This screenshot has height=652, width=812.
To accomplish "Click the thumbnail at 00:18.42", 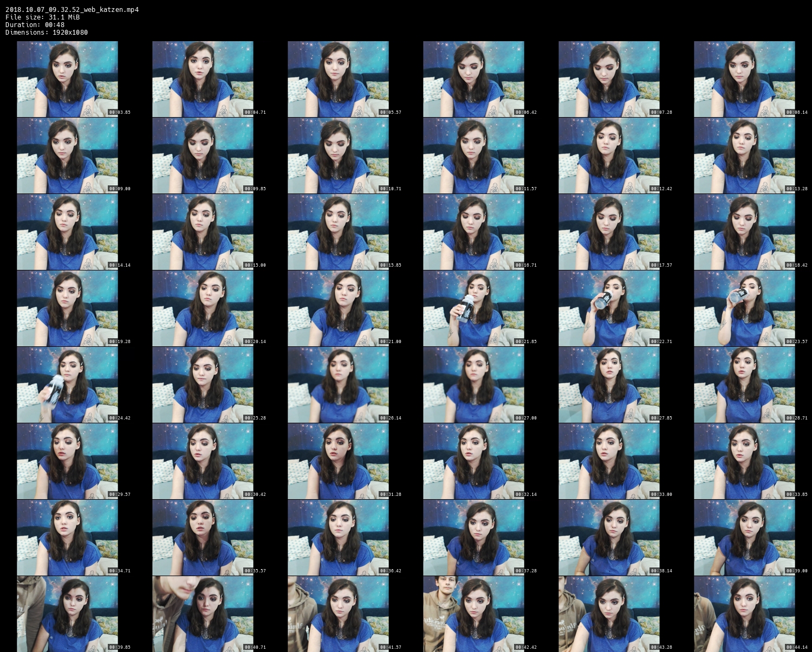I will click(744, 232).
